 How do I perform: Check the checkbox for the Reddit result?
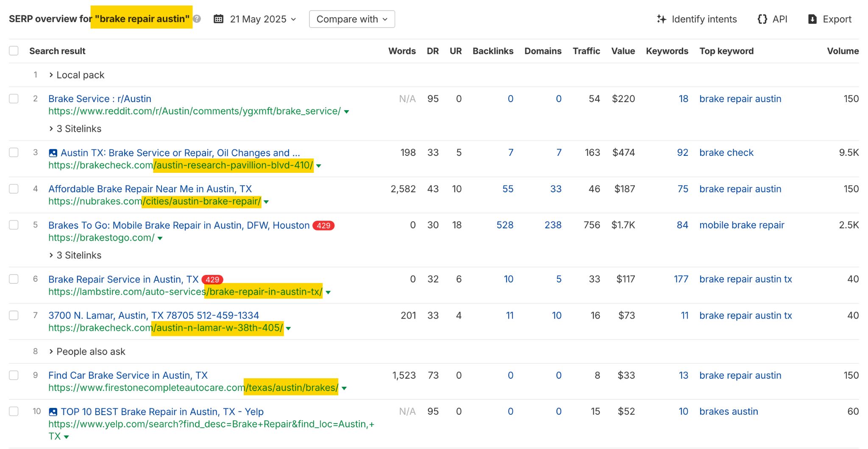tap(14, 98)
